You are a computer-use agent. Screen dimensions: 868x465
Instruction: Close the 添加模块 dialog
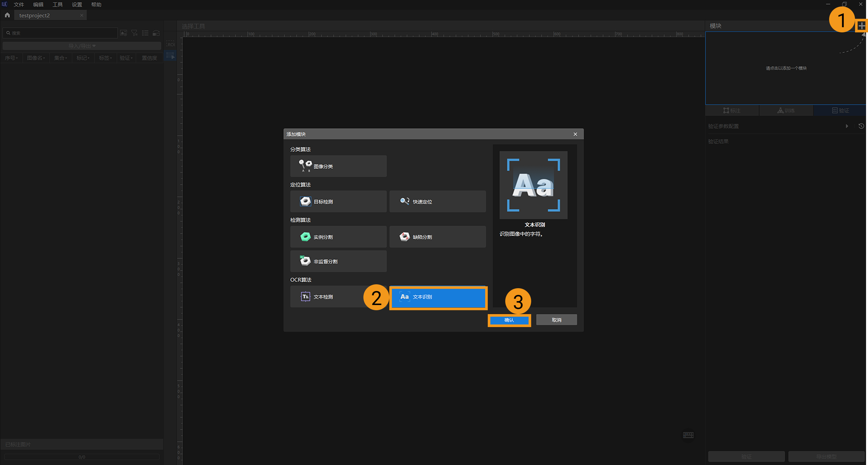[x=575, y=134]
